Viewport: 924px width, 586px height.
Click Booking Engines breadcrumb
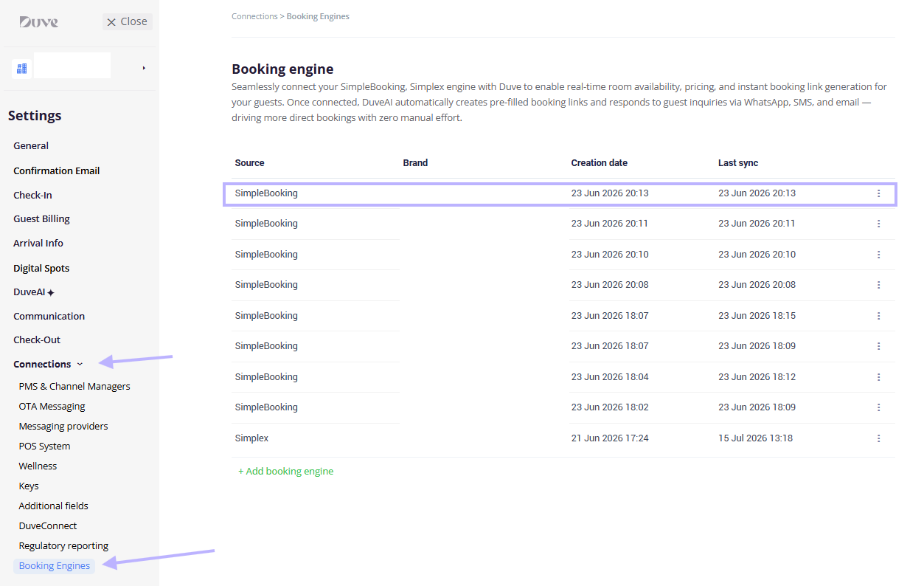pos(318,16)
